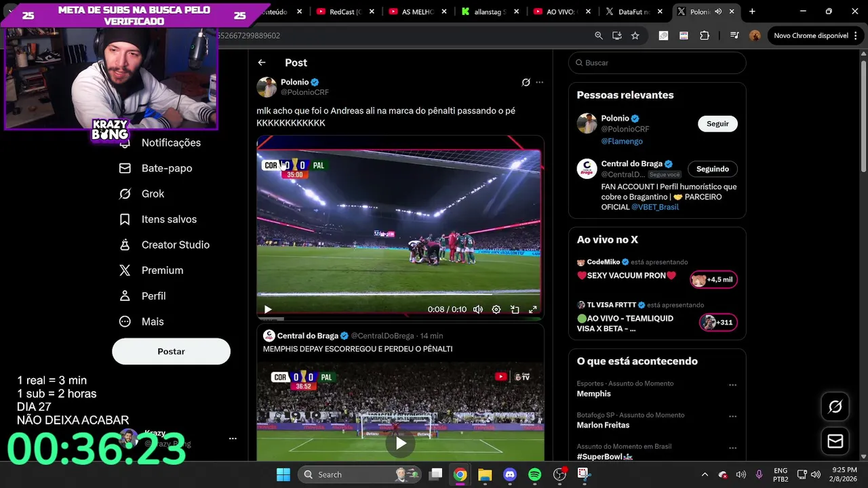The height and width of the screenshot is (488, 868).
Task: Open options for the #SuperBowl trend
Action: pyautogui.click(x=732, y=448)
